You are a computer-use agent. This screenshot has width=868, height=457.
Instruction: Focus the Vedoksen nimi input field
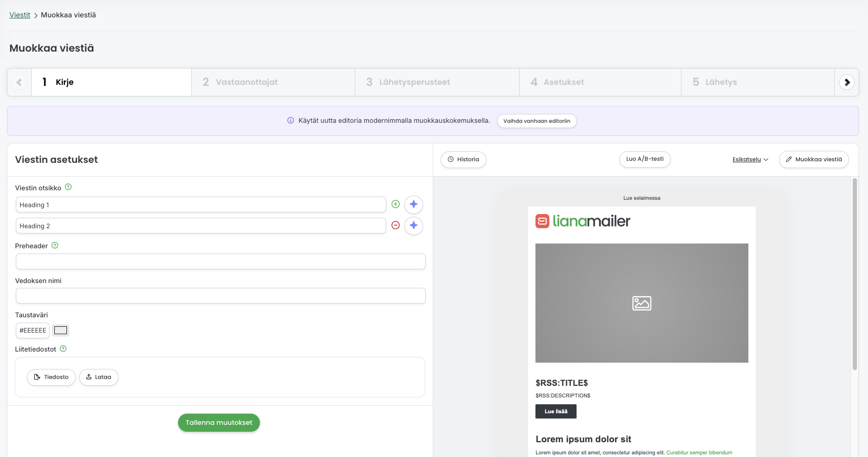click(x=220, y=296)
